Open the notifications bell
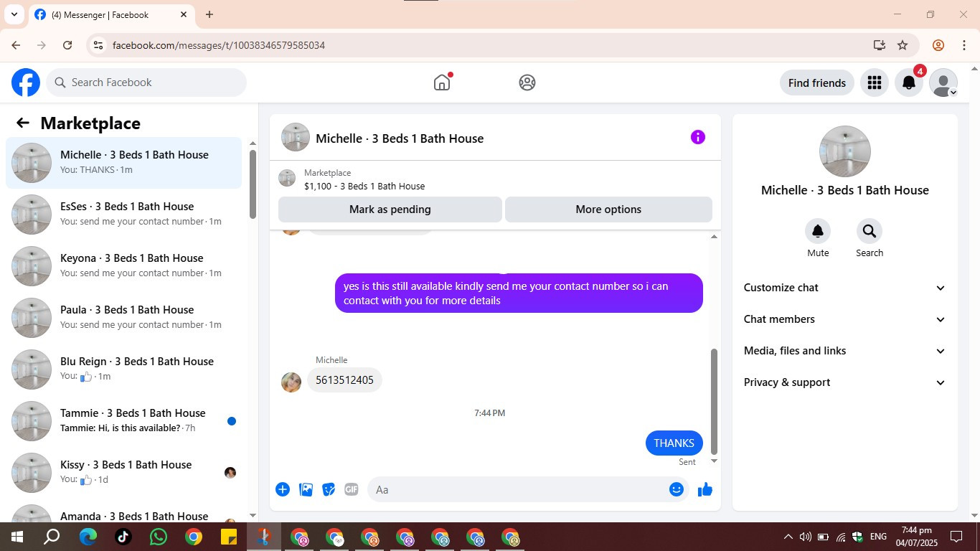The width and height of the screenshot is (980, 551). (909, 83)
